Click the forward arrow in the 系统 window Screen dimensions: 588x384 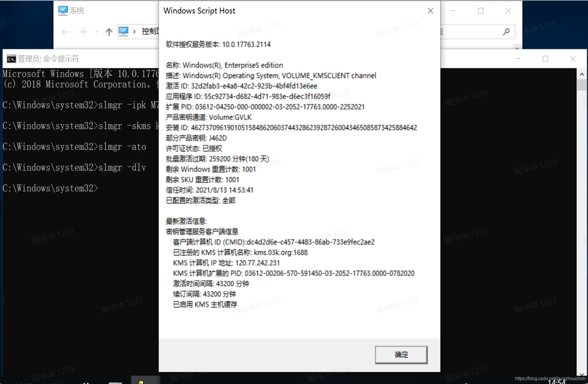pyautogui.click(x=82, y=32)
